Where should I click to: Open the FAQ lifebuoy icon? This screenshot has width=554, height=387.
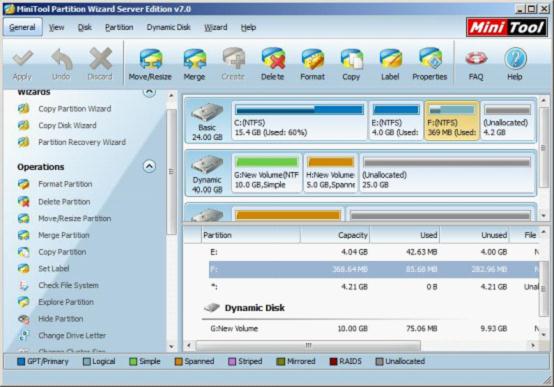click(476, 59)
